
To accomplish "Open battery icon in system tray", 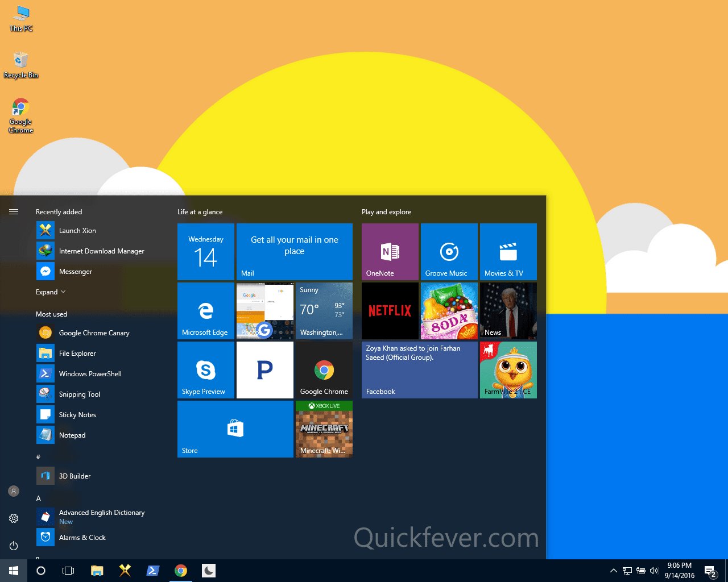I will (641, 571).
